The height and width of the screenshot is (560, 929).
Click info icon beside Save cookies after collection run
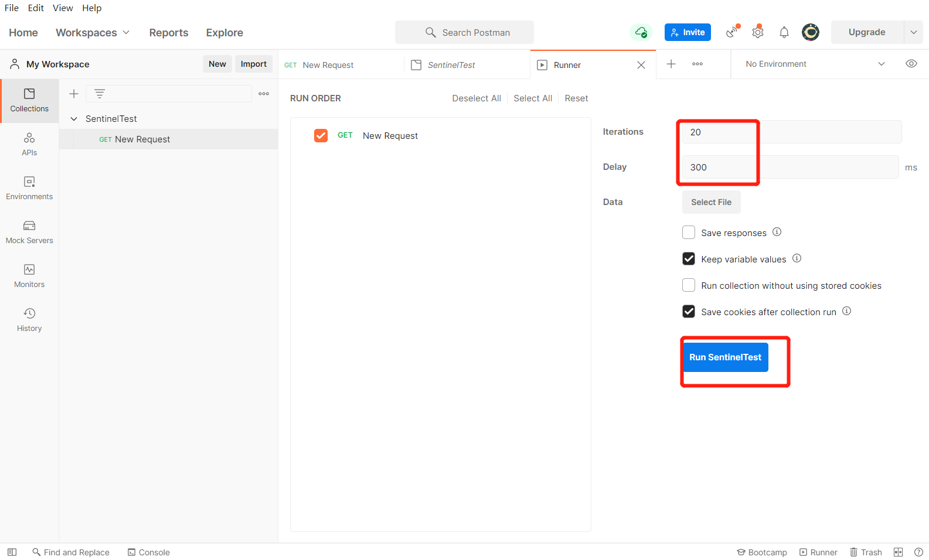pos(846,311)
